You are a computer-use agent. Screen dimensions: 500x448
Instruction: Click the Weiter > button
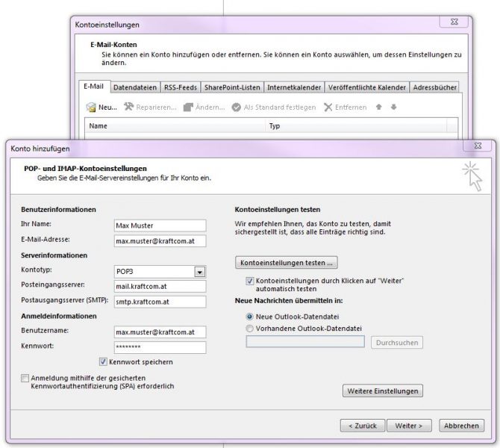pos(409,426)
